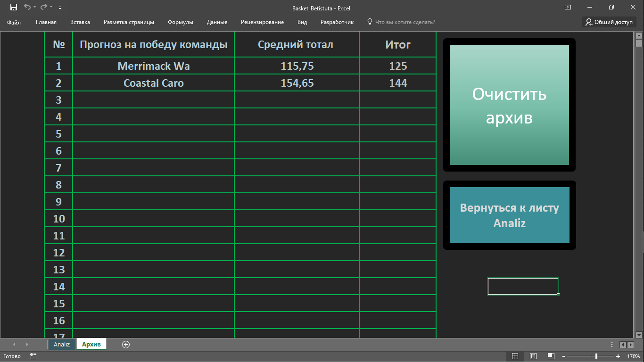The height and width of the screenshot is (362, 644).
Task: Zoom out using the minus button
Action: click(x=564, y=356)
